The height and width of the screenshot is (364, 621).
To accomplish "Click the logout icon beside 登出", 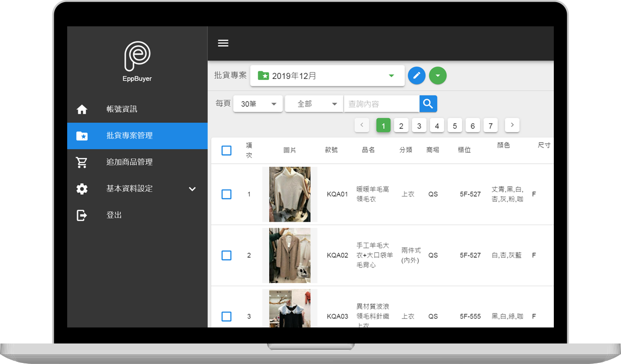I will (82, 215).
